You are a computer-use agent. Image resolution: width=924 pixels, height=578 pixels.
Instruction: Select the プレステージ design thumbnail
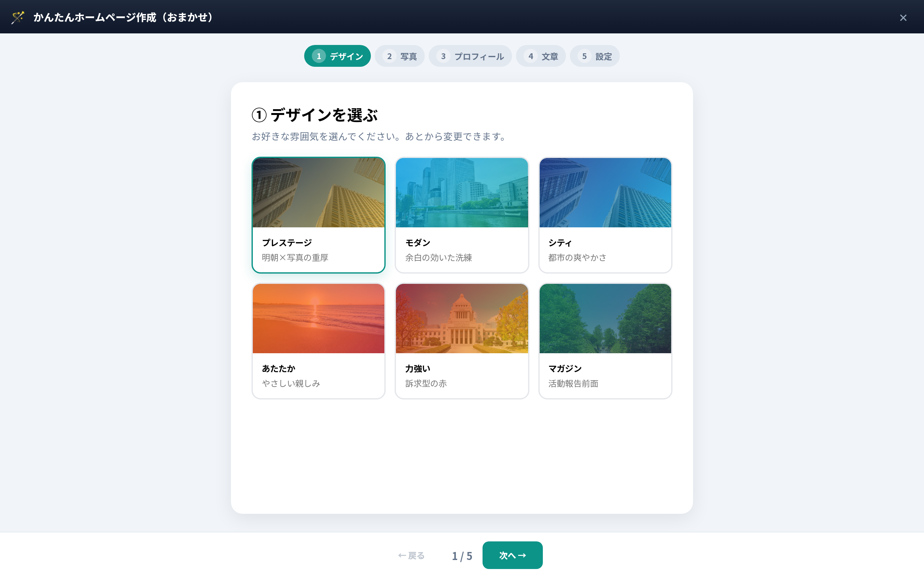[319, 193]
